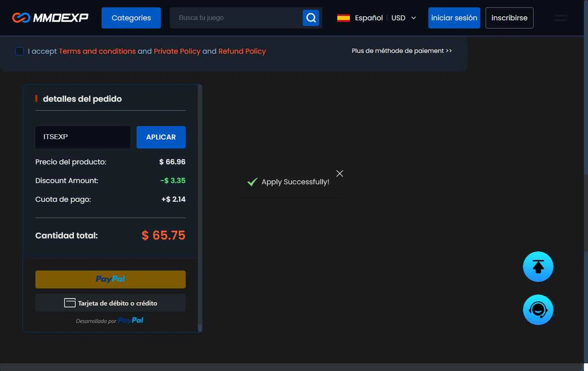Click the inscribirse button
This screenshot has height=371, width=588.
click(509, 18)
